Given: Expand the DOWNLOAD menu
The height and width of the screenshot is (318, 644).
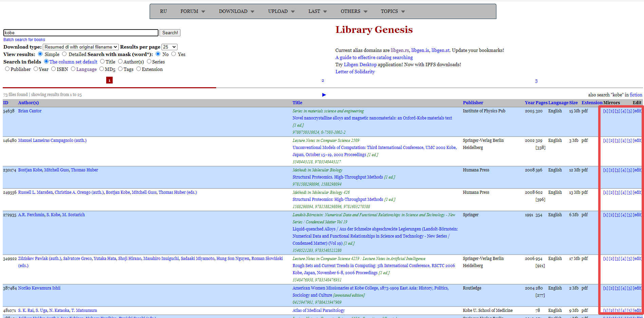Looking at the screenshot, I should (236, 11).
